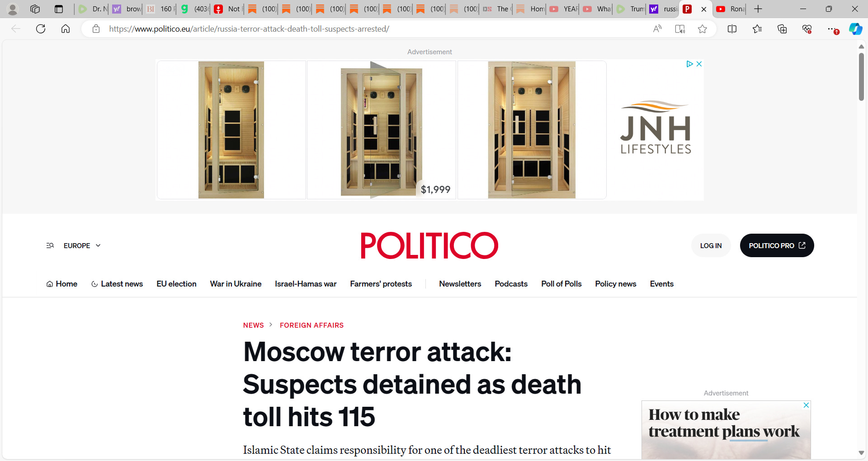Image resolution: width=868 pixels, height=461 pixels.
Task: Close the treatment plans sidebar ad
Action: [806, 405]
